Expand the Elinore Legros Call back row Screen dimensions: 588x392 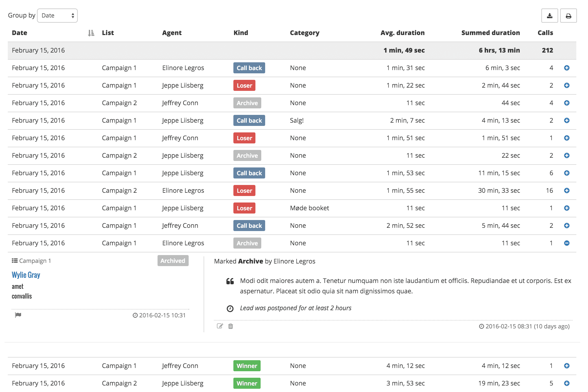(x=567, y=68)
